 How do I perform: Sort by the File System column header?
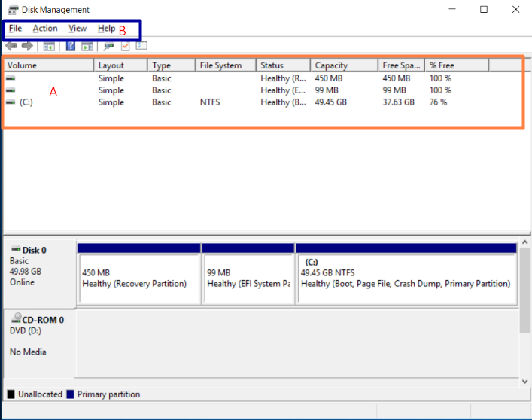pyautogui.click(x=226, y=65)
